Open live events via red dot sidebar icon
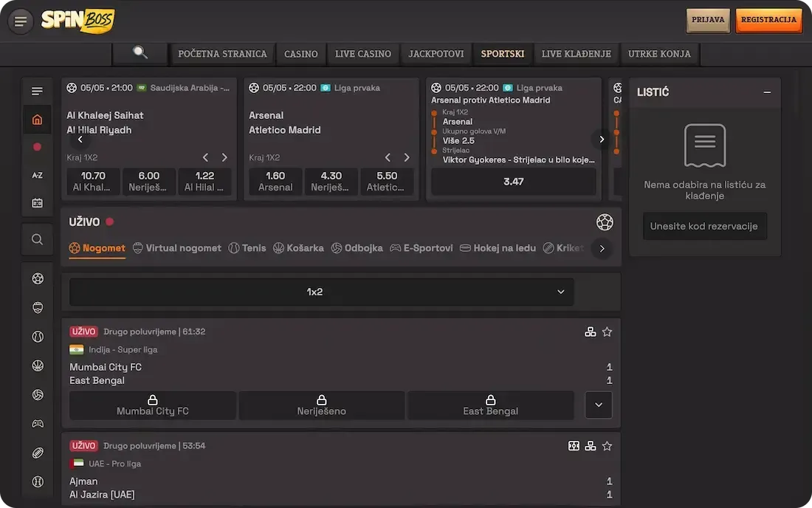Screen dimensions: 812x508 coord(38,147)
